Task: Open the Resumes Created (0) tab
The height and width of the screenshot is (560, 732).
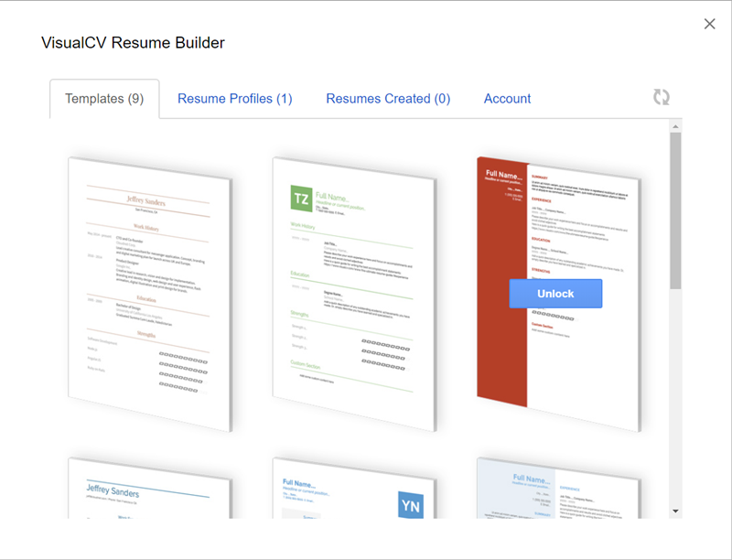Action: [x=388, y=99]
